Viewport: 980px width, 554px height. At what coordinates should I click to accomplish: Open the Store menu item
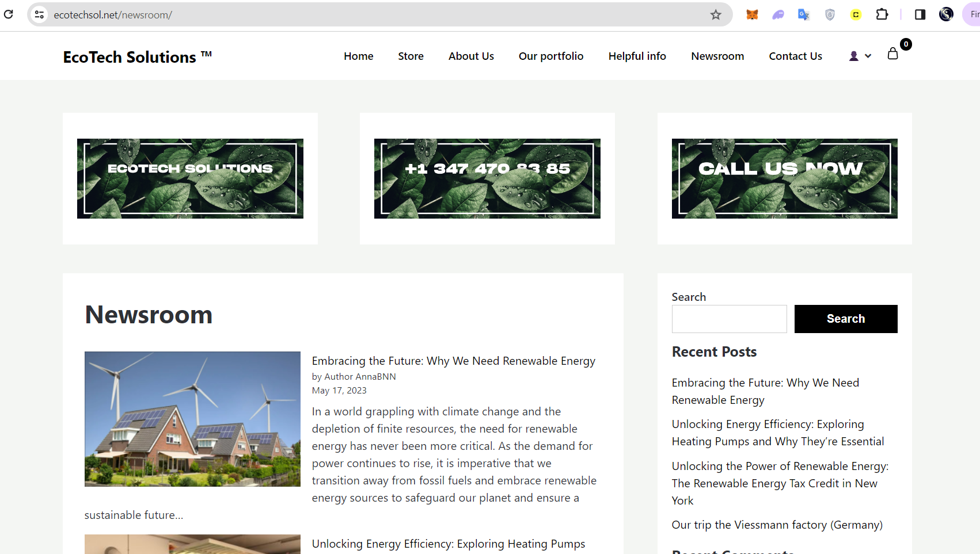[x=411, y=56]
